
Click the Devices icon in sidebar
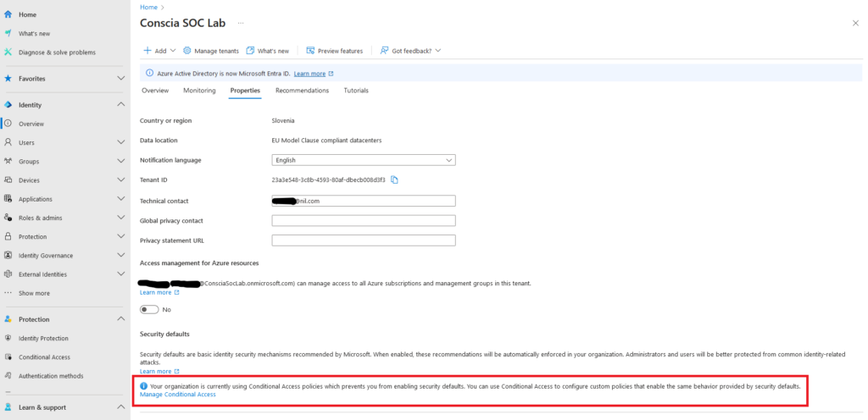click(8, 180)
